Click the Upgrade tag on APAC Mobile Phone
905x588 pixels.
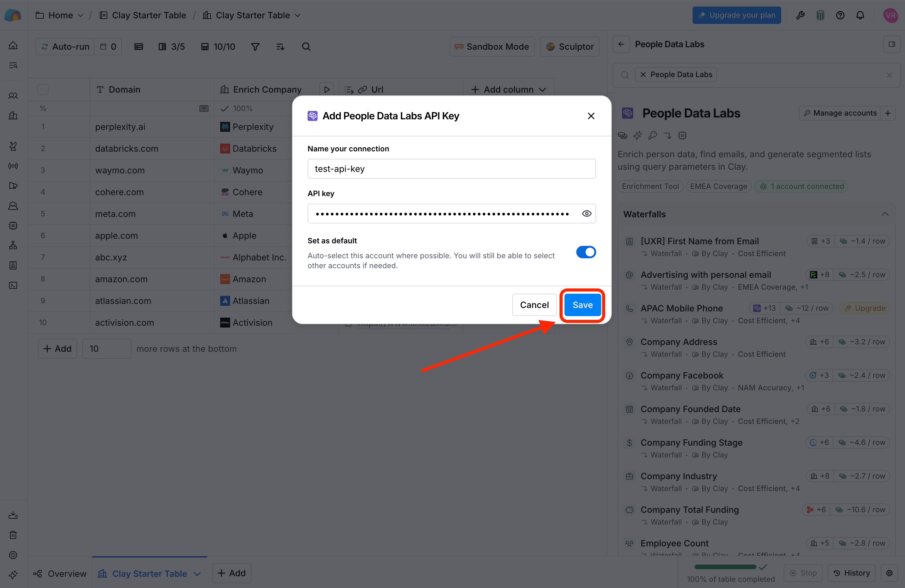tap(865, 308)
